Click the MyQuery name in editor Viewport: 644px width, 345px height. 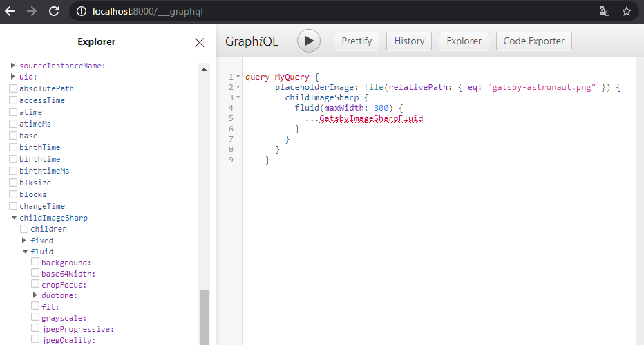point(292,77)
